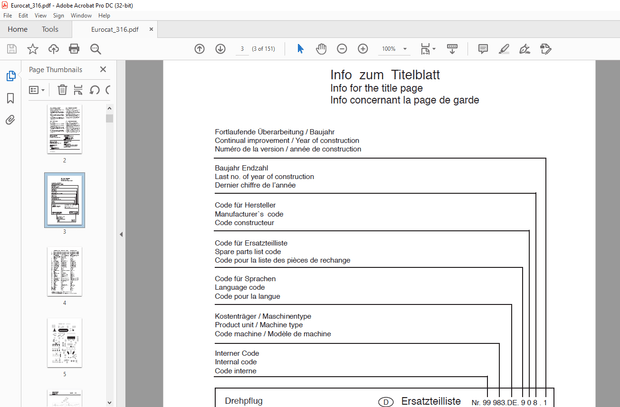Open the Window menu
This screenshot has height=407, width=620.
[81, 15]
